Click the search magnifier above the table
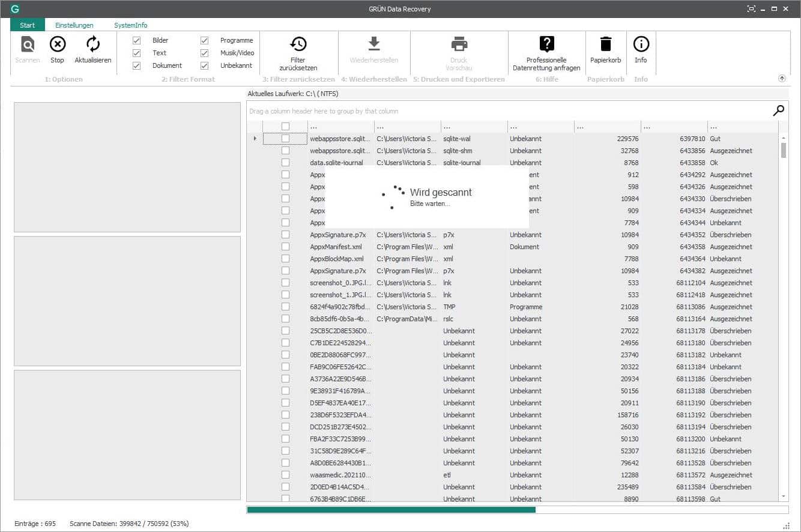This screenshot has height=532, width=801. 778,110
